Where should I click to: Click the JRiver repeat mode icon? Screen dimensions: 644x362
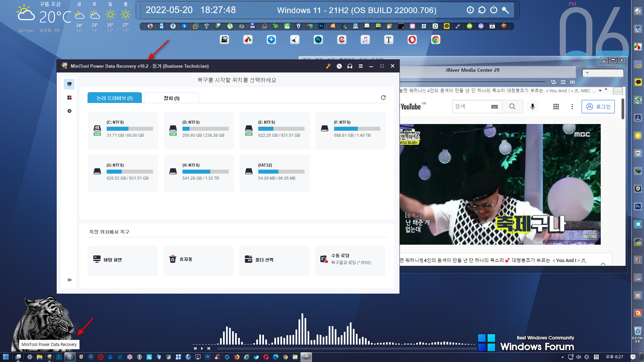click(x=553, y=82)
